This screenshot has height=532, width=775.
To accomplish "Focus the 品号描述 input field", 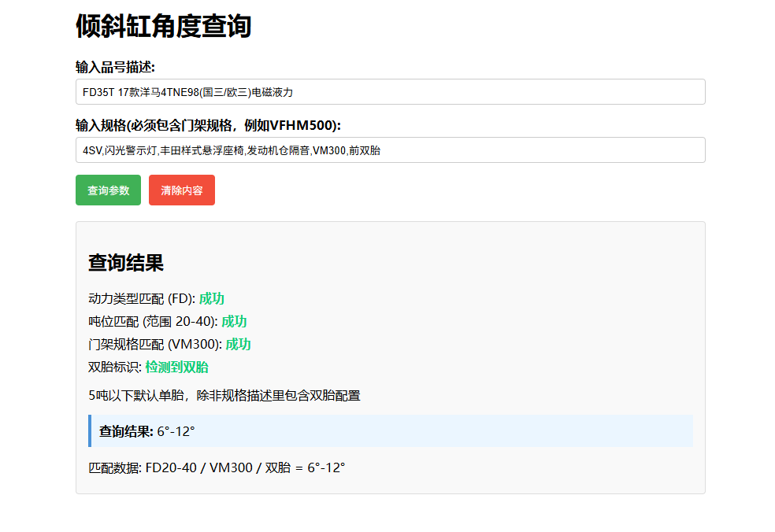I will point(390,92).
